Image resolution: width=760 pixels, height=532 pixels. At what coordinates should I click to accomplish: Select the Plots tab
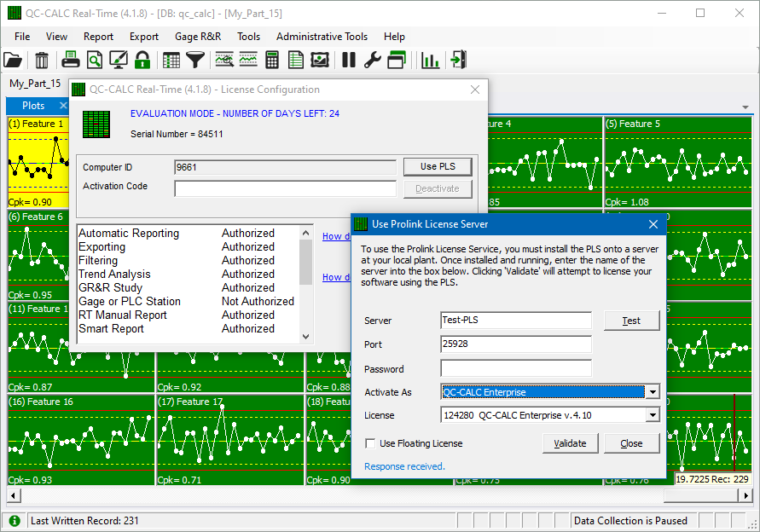[33, 105]
